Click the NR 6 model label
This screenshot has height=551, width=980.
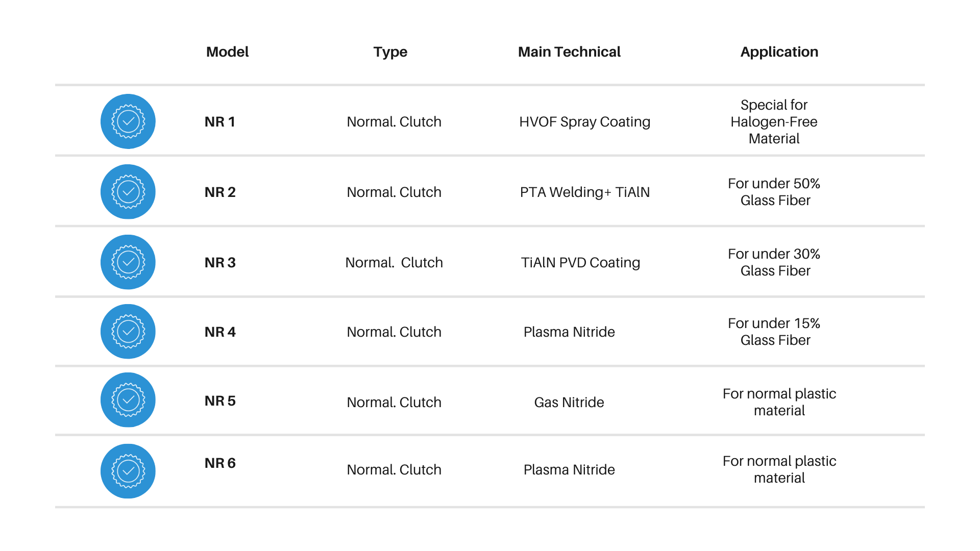pos(220,463)
